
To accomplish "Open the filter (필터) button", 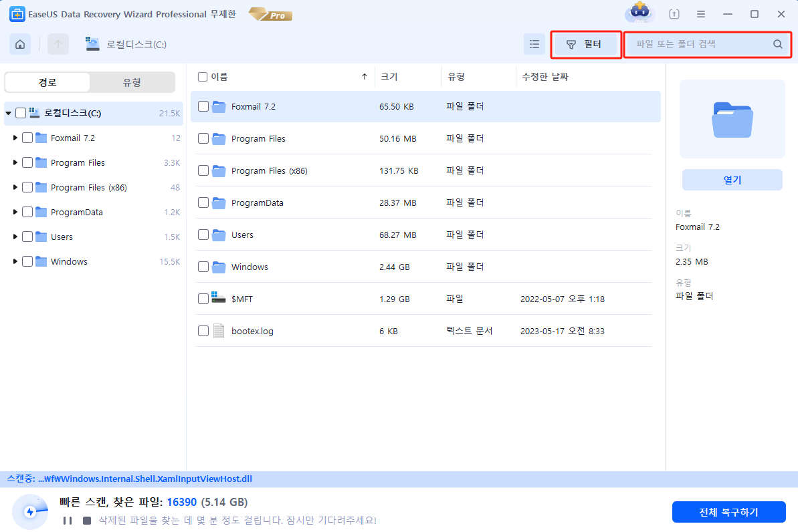I will pyautogui.click(x=585, y=45).
